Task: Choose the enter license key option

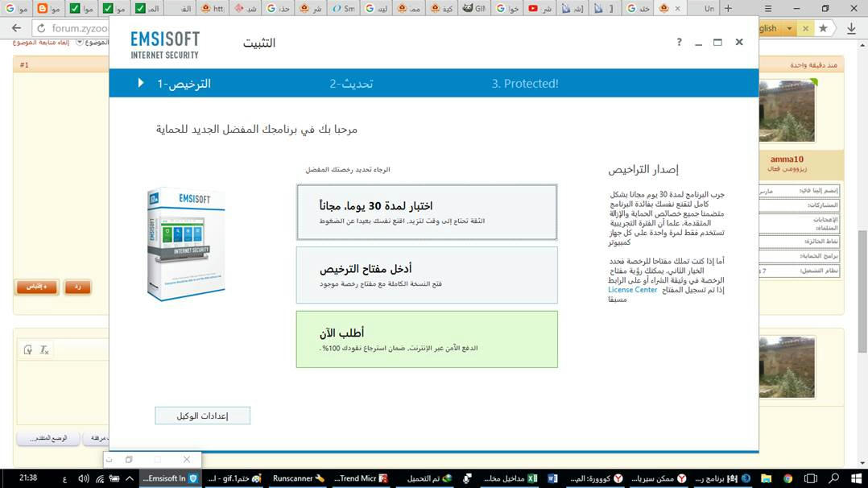Action: coord(426,275)
